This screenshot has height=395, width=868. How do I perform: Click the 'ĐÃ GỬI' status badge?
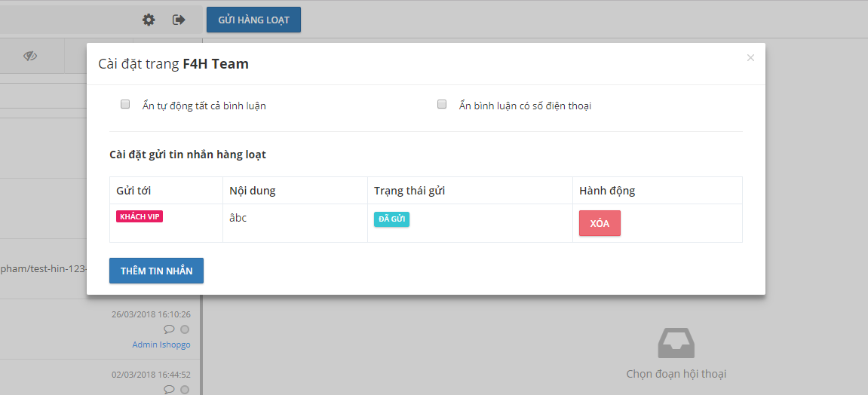(391, 219)
